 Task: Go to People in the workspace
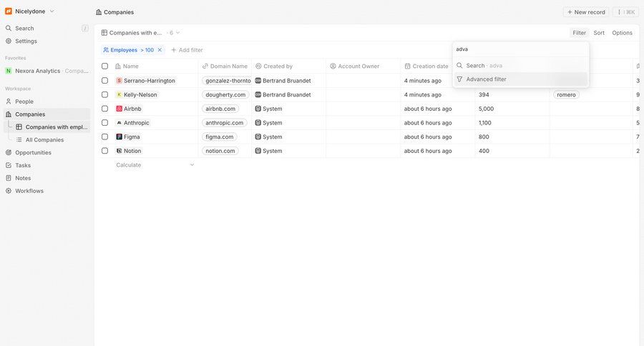(45, 102)
